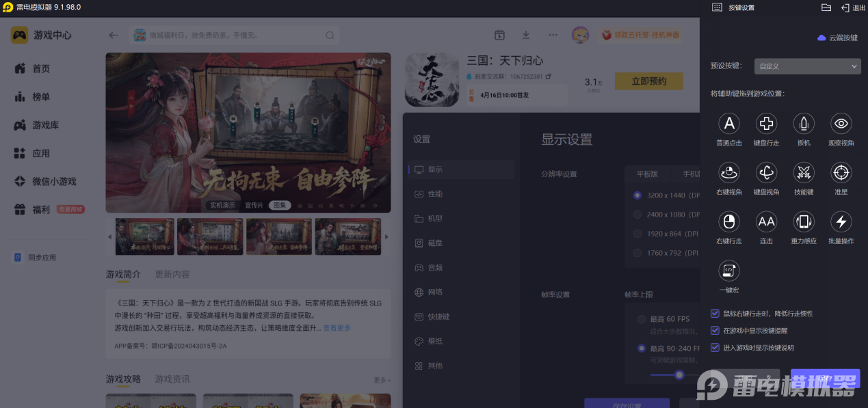Select the 扳机 trigger key icon
This screenshot has width=868, height=408.
804,123
